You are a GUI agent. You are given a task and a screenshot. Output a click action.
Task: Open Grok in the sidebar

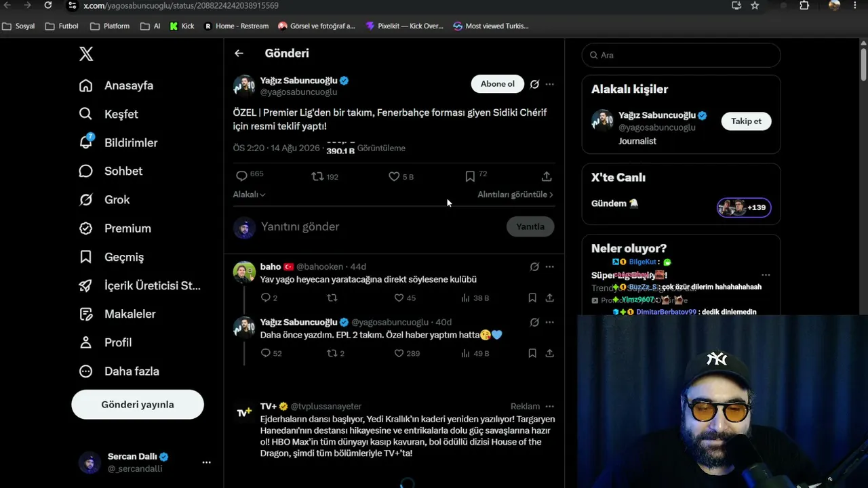point(104,199)
